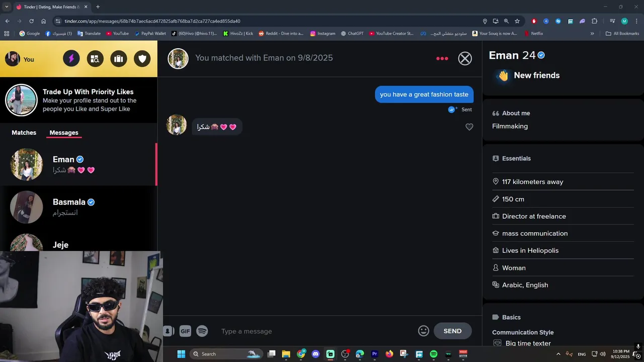This screenshot has width=644, height=362.
Task: Open the location permission icon in address bar
Action: click(x=485, y=21)
